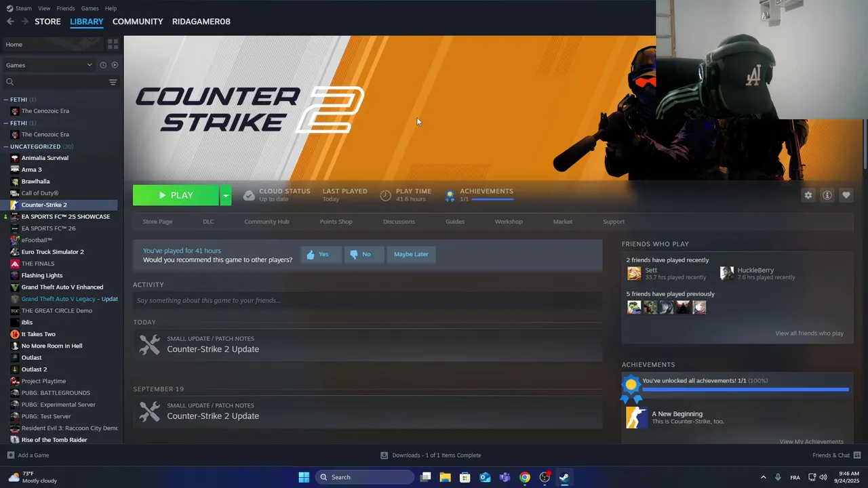Open Microsoft Teams from taskbar
868x488 pixels.
click(x=505, y=477)
